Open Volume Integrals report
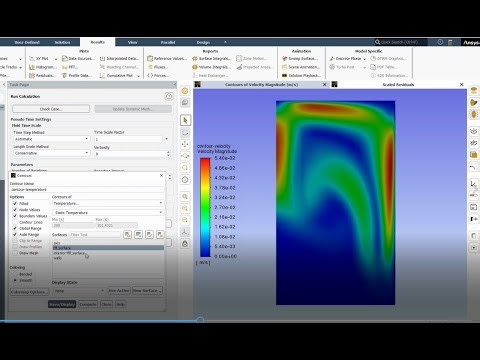This screenshot has height=360, width=480. tap(211, 67)
